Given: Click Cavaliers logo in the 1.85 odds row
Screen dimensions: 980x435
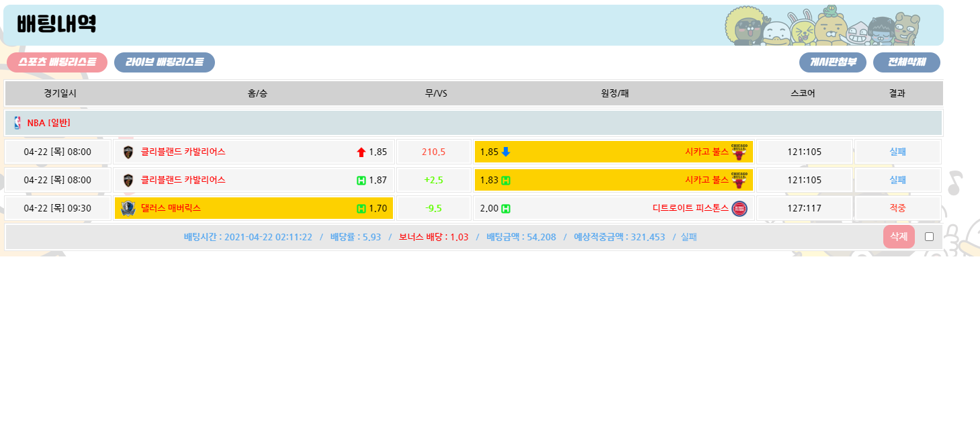Looking at the screenshot, I should click(128, 152).
